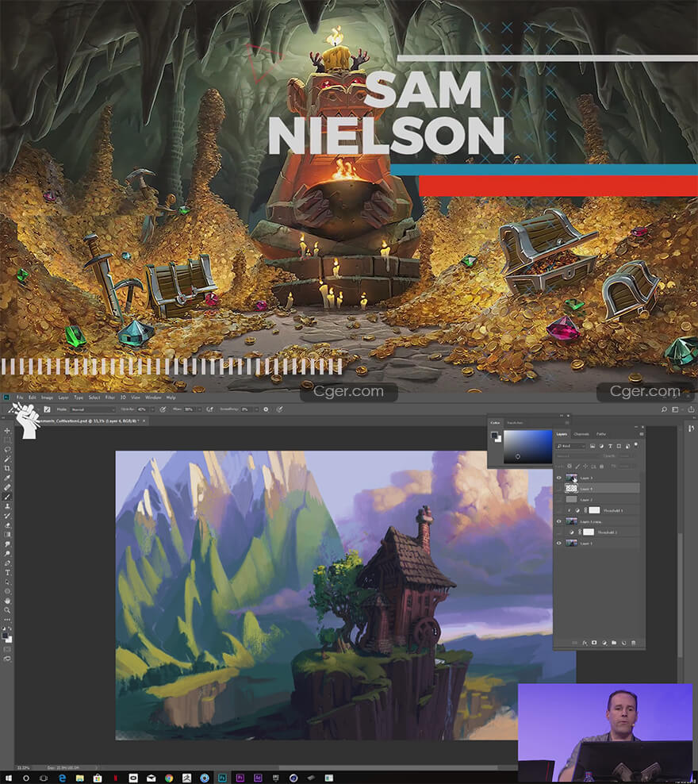Open Microsoft Edge from the taskbar
Screen dimensions: 698x784
click(62, 778)
